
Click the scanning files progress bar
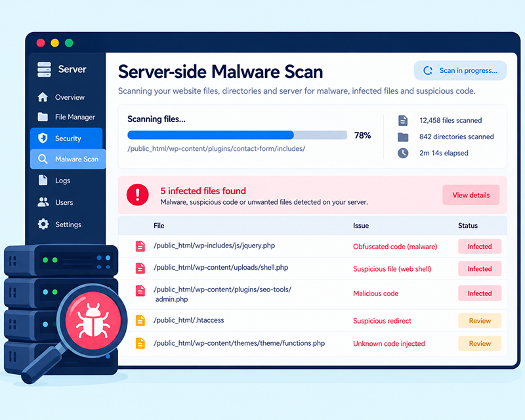pos(237,135)
